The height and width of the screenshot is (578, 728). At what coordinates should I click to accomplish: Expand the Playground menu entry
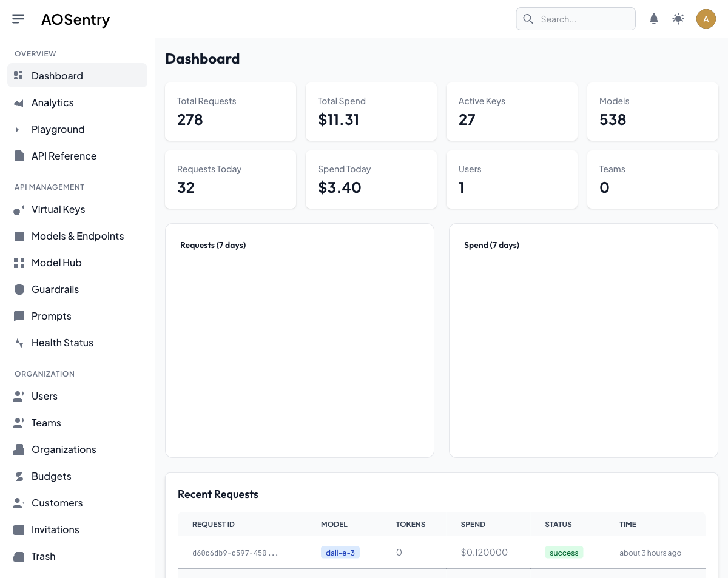click(58, 129)
